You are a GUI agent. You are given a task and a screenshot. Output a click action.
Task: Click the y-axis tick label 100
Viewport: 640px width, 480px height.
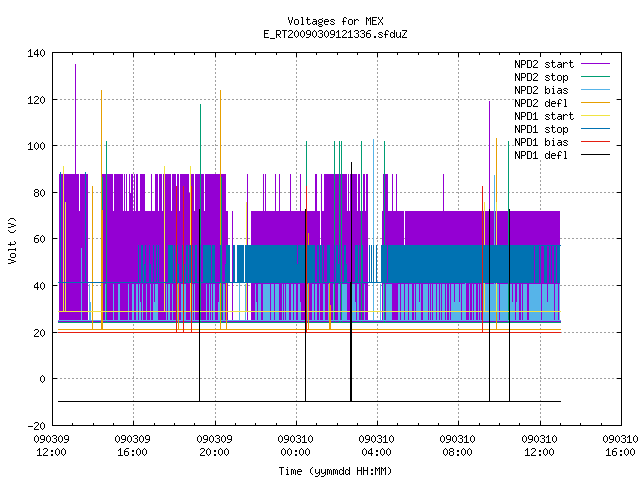pos(36,146)
